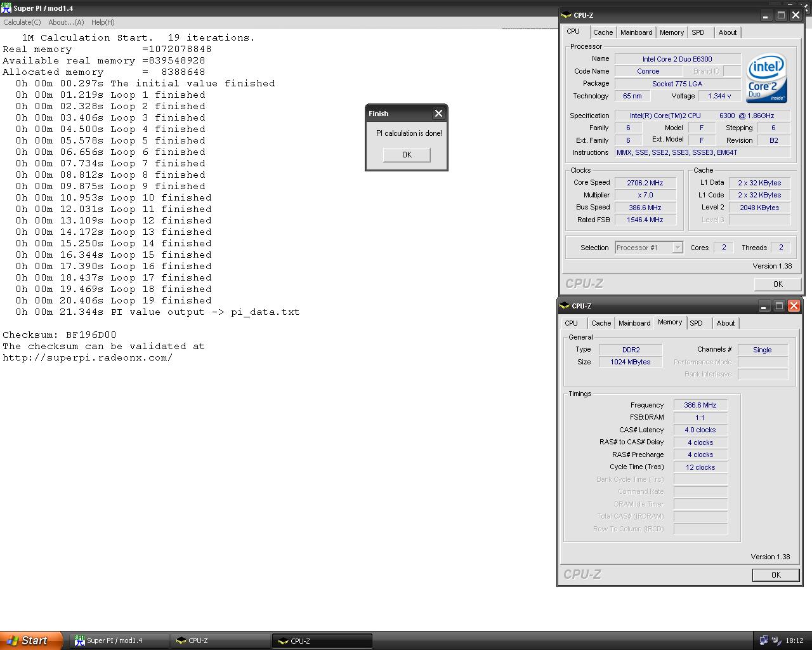The width and height of the screenshot is (812, 650).
Task: Close the Finish dialog with X
Action: [x=438, y=114]
